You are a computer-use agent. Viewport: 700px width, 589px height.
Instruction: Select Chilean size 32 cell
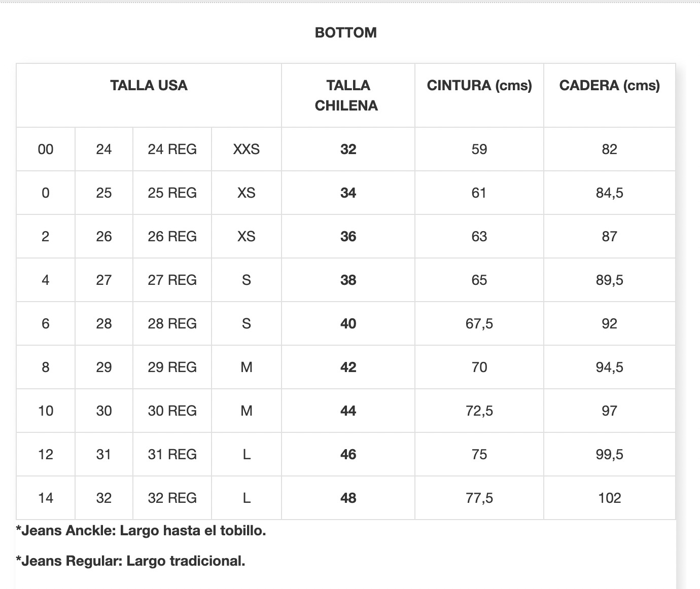(x=348, y=149)
